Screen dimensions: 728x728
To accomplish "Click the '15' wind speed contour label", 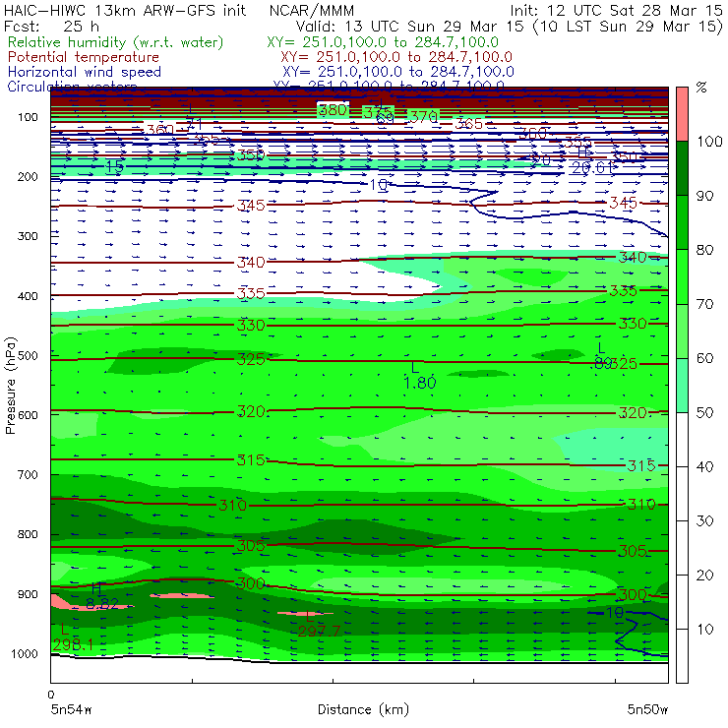I will point(114,166).
